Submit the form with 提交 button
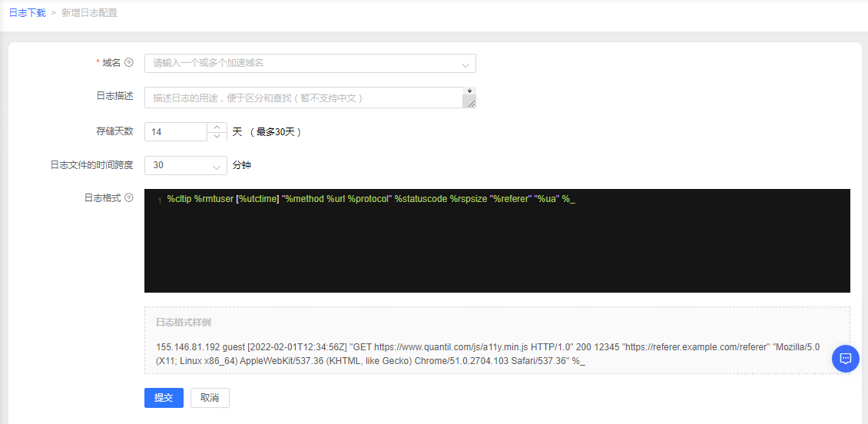Viewport: 868px width, 424px height. 164,397
